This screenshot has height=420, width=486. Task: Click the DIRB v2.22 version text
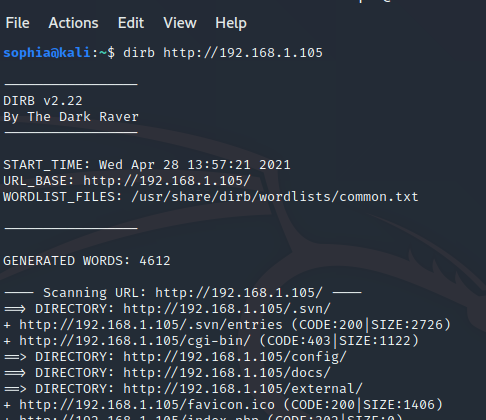click(x=43, y=101)
